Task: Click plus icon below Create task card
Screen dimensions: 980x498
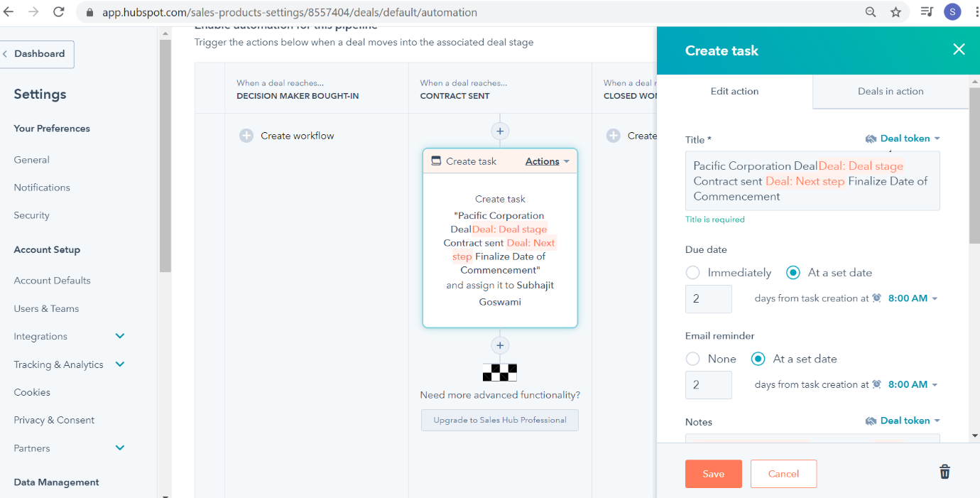Action: (x=500, y=345)
